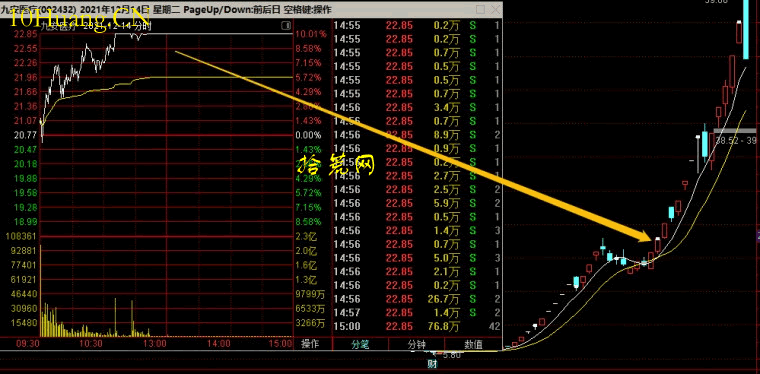Click the 13:00 time axis label
This screenshot has width=760, height=374.
[x=156, y=343]
